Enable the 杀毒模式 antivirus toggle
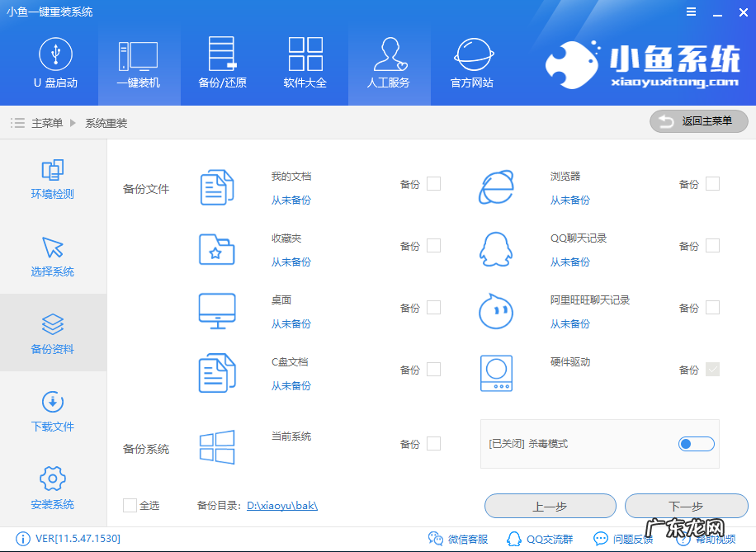This screenshot has height=552, width=756. (696, 443)
